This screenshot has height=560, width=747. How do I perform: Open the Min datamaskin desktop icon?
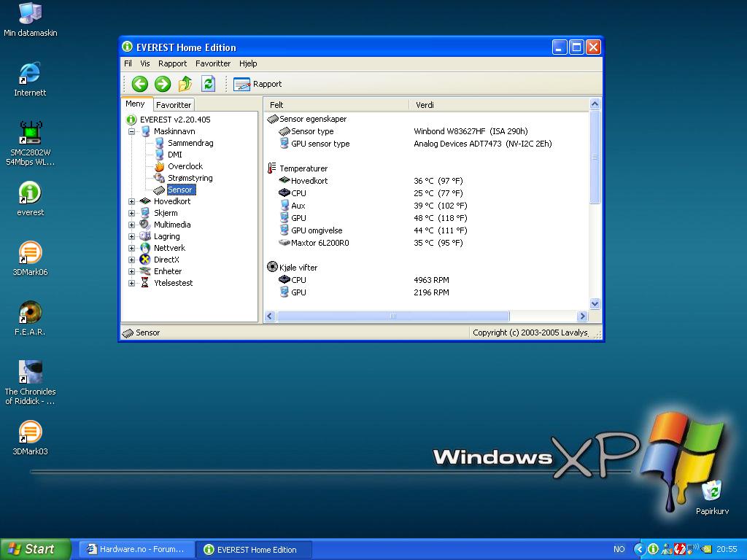tap(31, 20)
